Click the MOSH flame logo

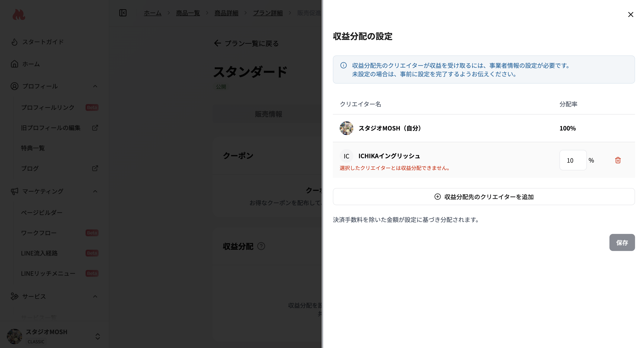[19, 14]
